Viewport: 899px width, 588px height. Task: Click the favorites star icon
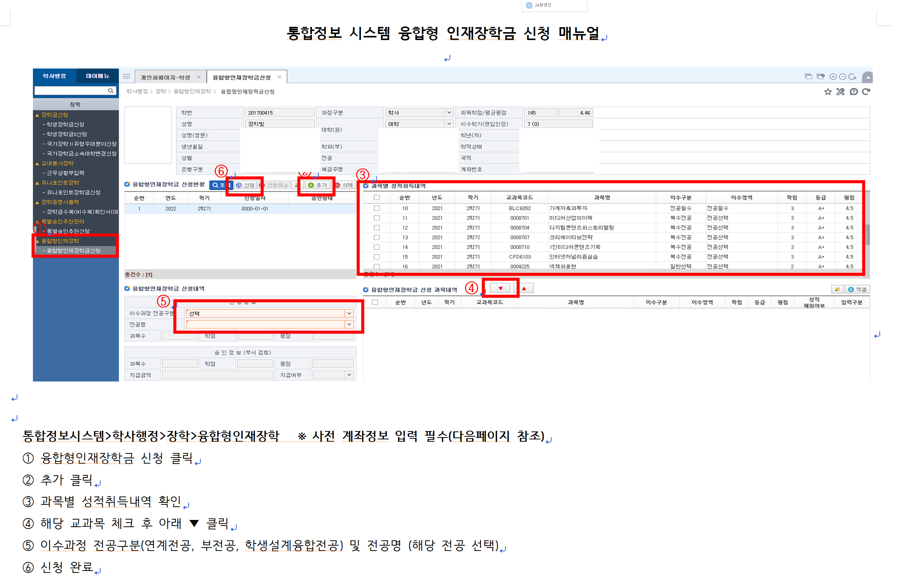[x=828, y=92]
